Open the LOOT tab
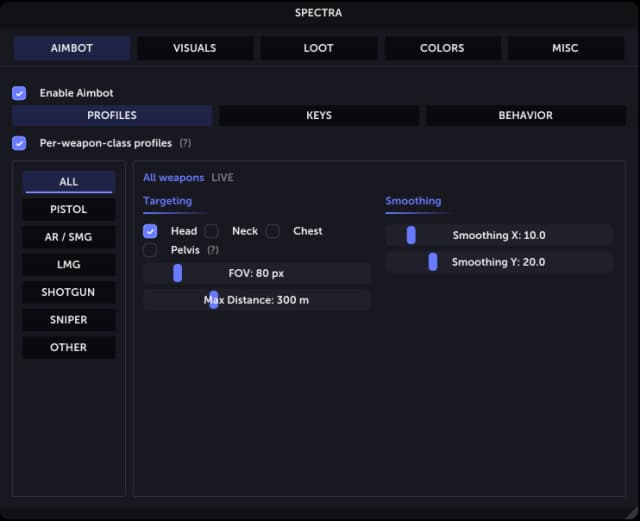640x521 pixels. [x=318, y=48]
